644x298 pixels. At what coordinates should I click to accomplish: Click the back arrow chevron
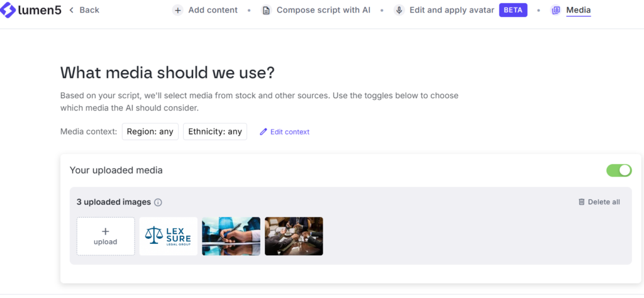[71, 10]
